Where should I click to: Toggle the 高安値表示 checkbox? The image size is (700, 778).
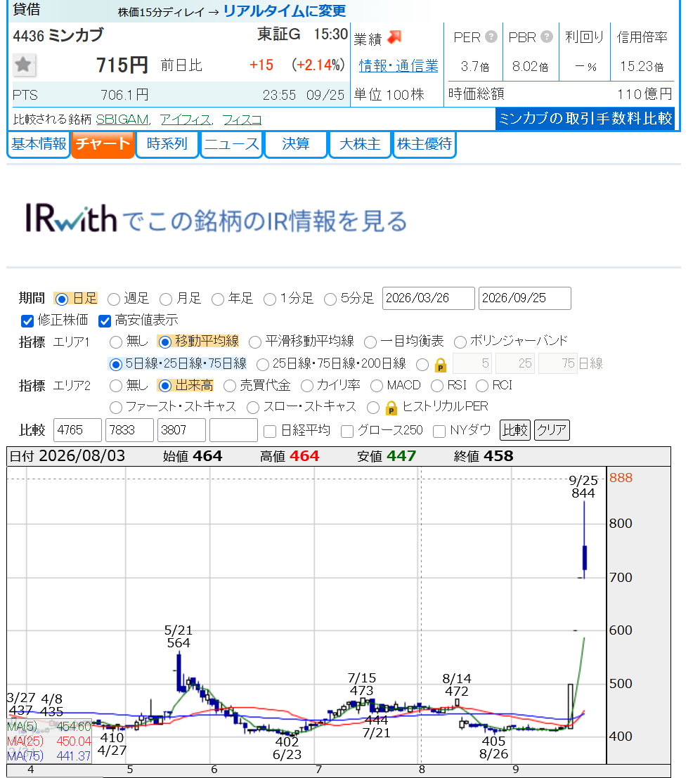click(x=105, y=321)
